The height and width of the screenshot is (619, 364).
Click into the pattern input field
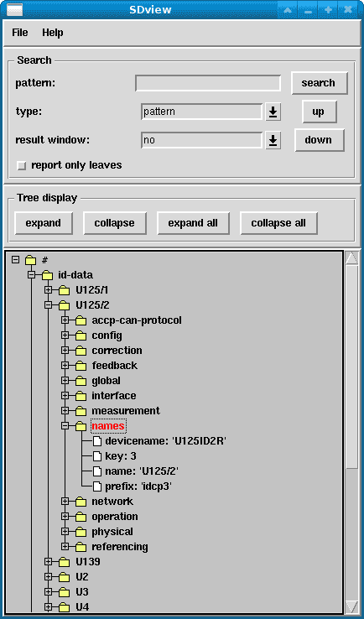click(208, 83)
